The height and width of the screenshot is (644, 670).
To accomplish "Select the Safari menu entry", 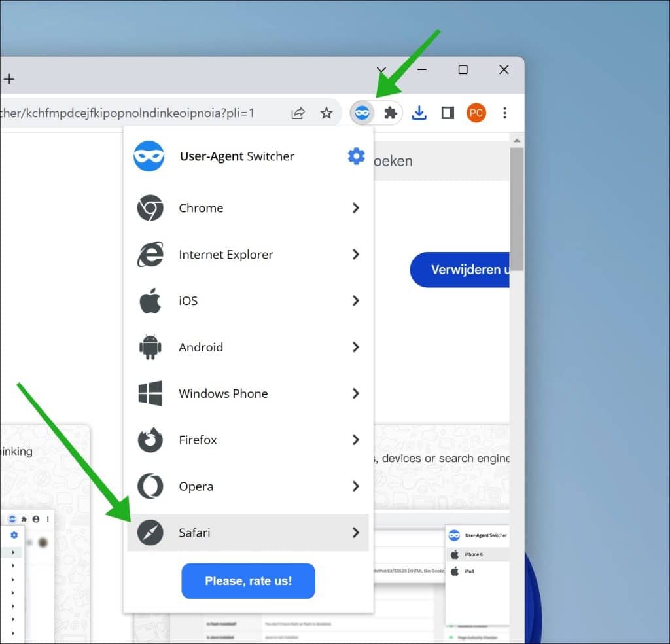I will pos(248,533).
